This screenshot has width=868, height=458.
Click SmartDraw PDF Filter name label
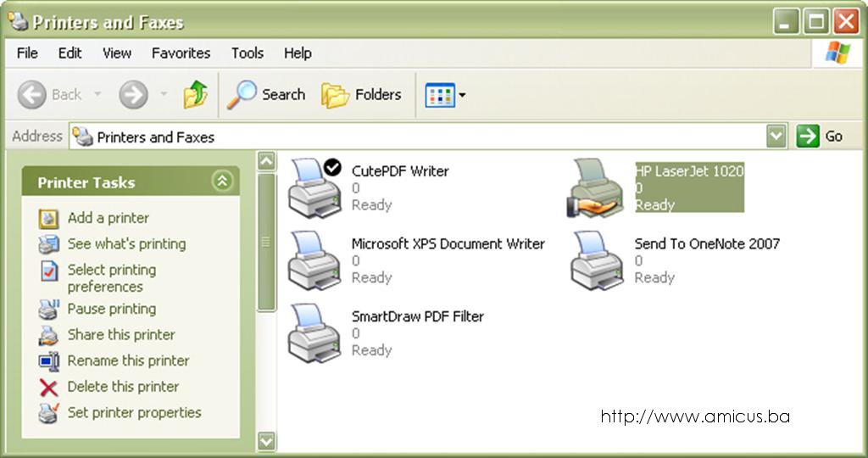coord(418,316)
